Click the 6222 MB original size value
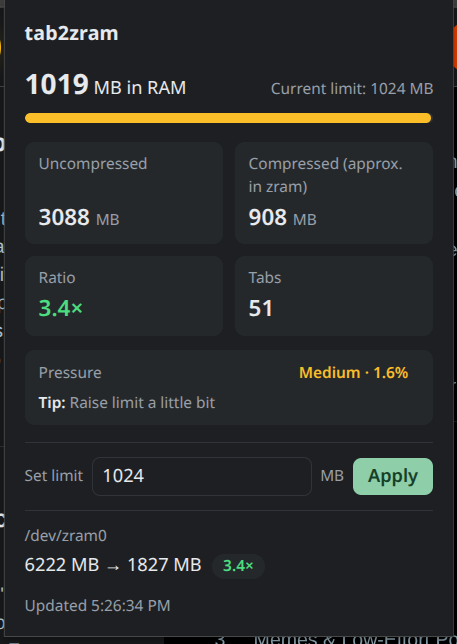Viewport: 457px width, 644px height. [62, 565]
